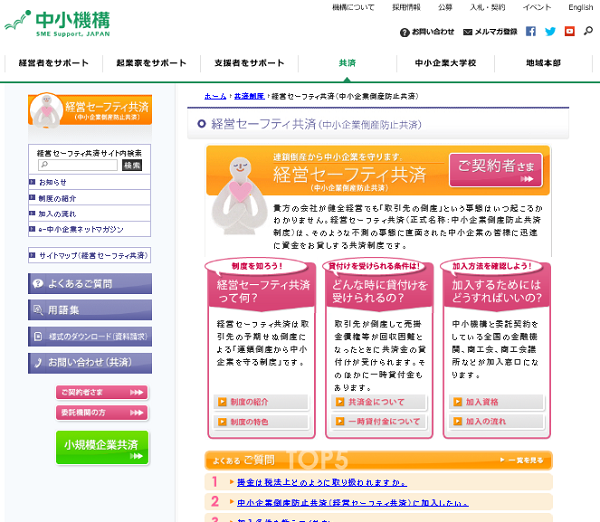The image size is (600, 522).
Task: Open the 経営セーフティ共済って何? card heading
Action: 262,291
